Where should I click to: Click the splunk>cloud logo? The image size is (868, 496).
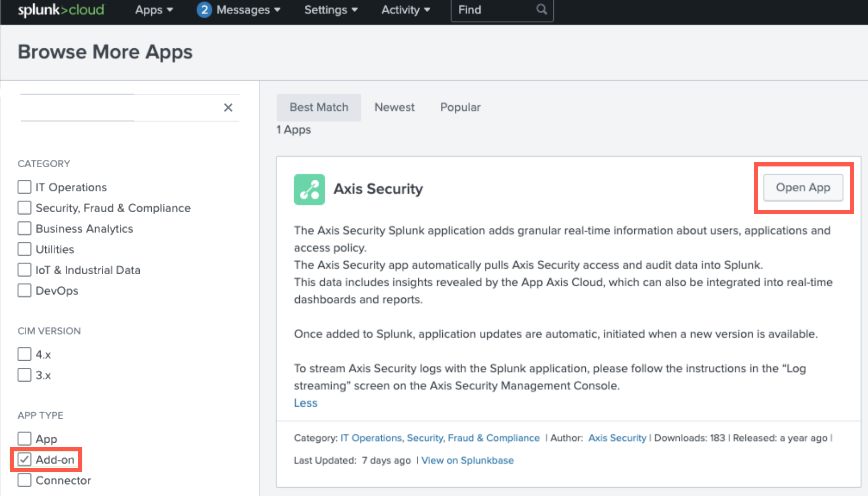coord(61,10)
